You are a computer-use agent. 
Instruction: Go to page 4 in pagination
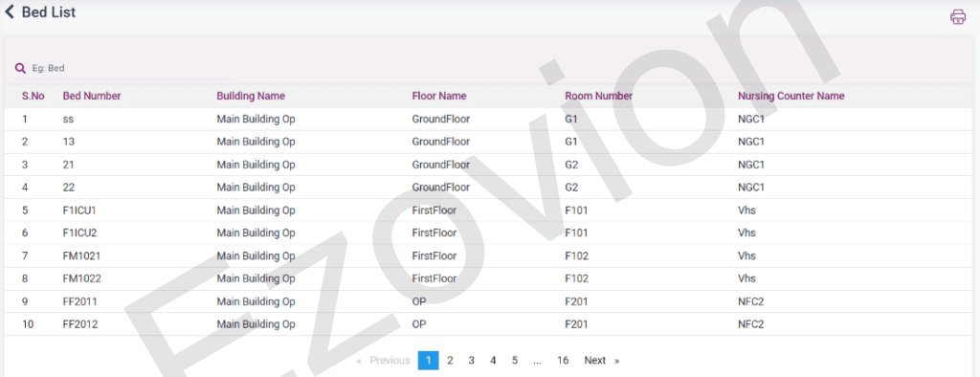(x=493, y=360)
